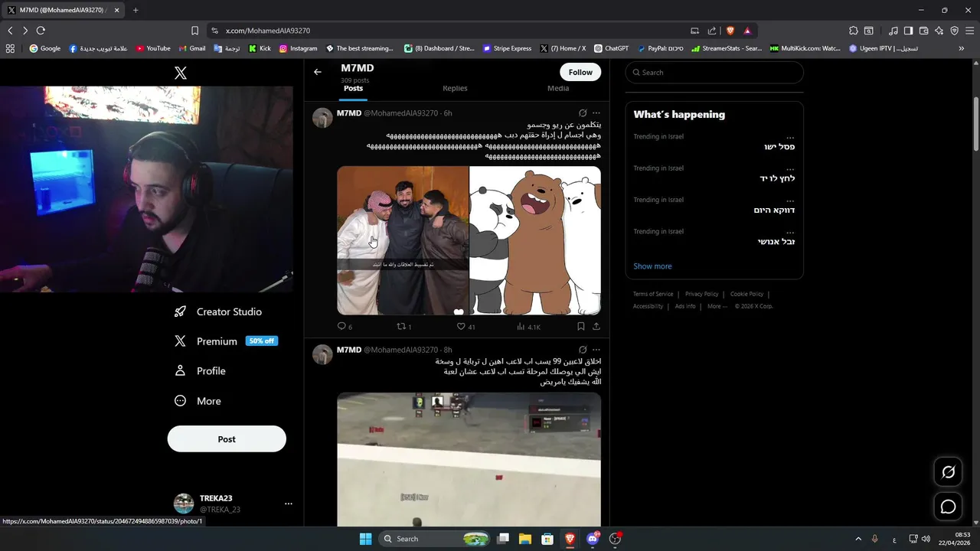The width and height of the screenshot is (980, 551).
Task: Open the floating Grok button
Action: tap(948, 472)
